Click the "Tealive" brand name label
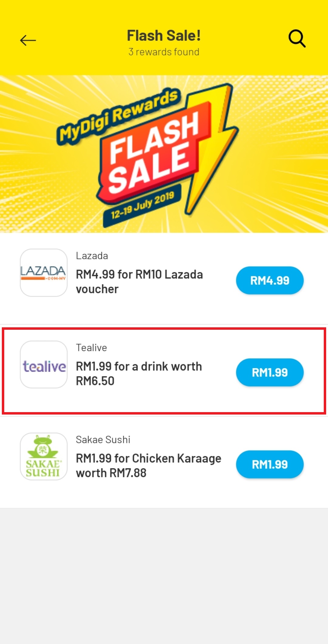Screen dimensions: 328x644 pos(91,348)
